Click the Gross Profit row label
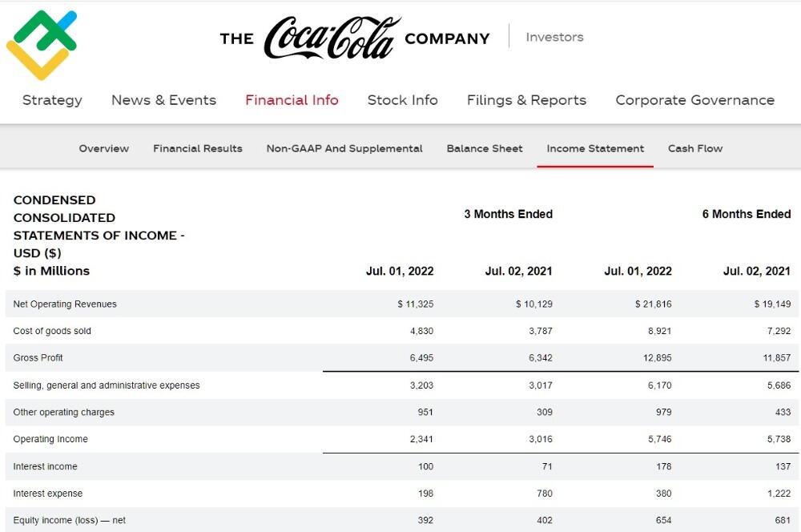The image size is (801, 532). [38, 357]
